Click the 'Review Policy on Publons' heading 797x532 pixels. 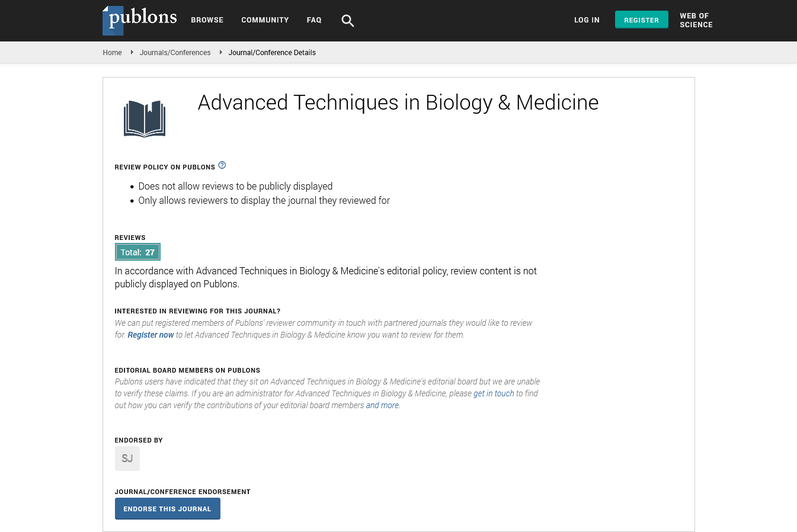pos(165,167)
